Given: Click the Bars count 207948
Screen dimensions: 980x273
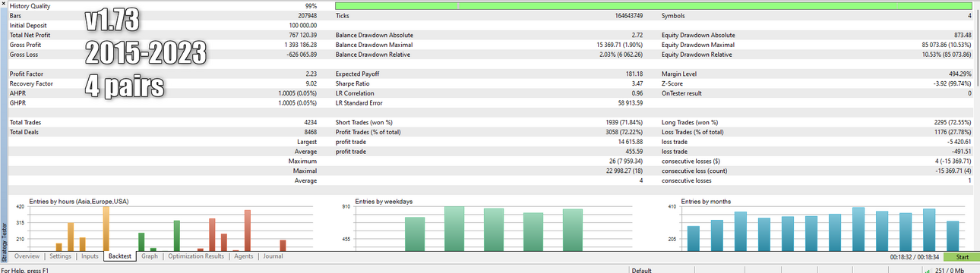Looking at the screenshot, I should [306, 15].
